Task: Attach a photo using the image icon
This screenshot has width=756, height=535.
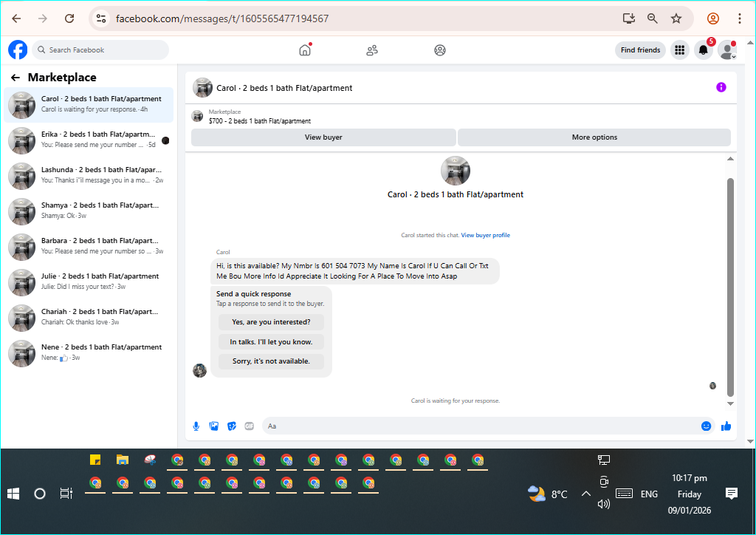Action: click(214, 426)
